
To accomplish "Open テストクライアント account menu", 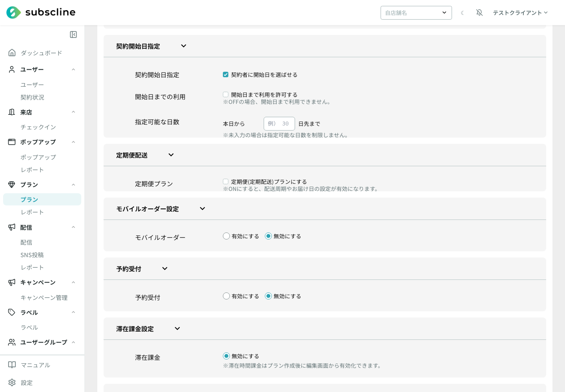I will click(520, 13).
